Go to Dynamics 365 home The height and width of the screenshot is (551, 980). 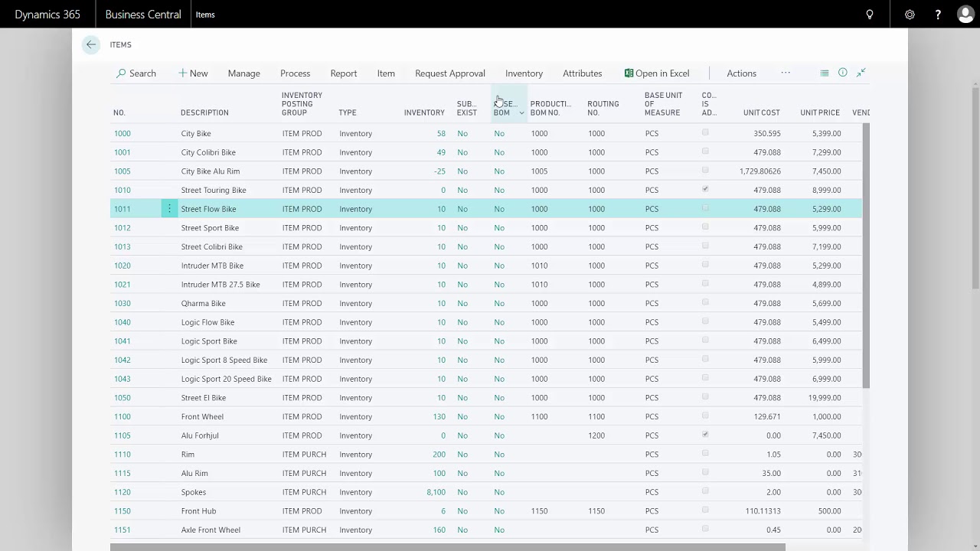(47, 15)
